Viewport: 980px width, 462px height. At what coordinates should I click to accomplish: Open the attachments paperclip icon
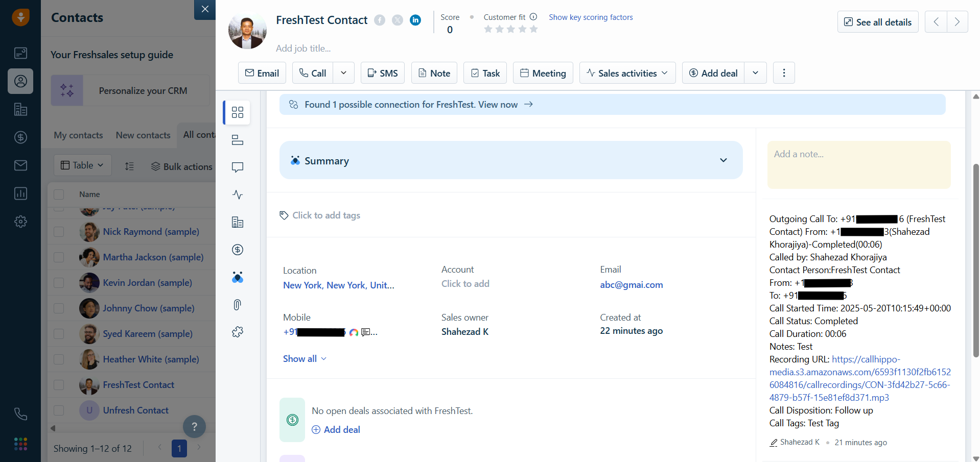click(238, 305)
